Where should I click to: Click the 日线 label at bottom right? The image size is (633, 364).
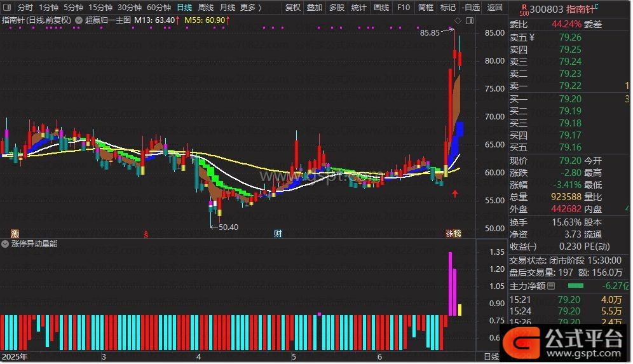coord(491,357)
